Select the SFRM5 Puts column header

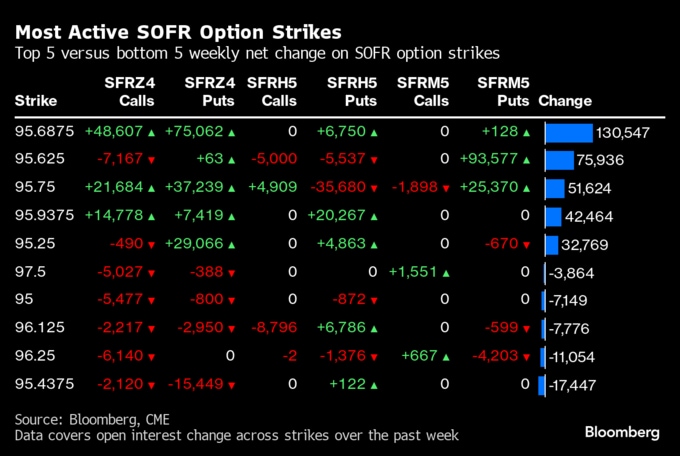coord(503,92)
